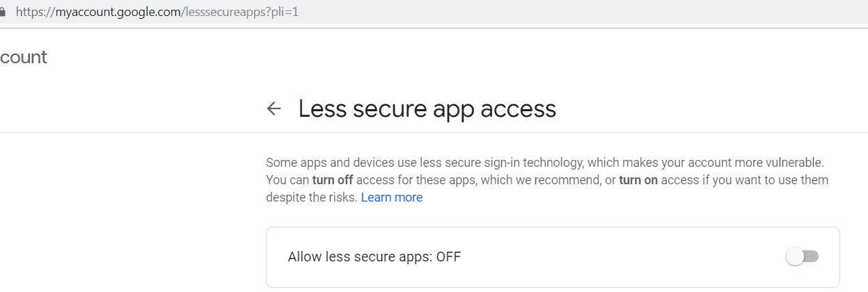Image resolution: width=868 pixels, height=292 pixels.
Task: Click the "https://" prefix in the address bar
Action: coord(33,13)
